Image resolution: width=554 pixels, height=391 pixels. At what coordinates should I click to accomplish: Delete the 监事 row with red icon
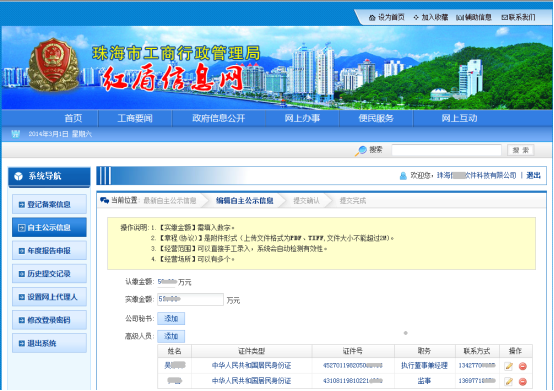click(523, 381)
